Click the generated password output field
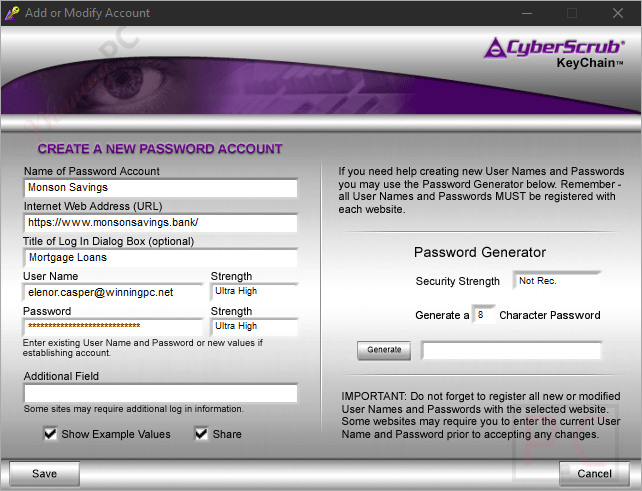The width and height of the screenshot is (642, 491). [511, 350]
